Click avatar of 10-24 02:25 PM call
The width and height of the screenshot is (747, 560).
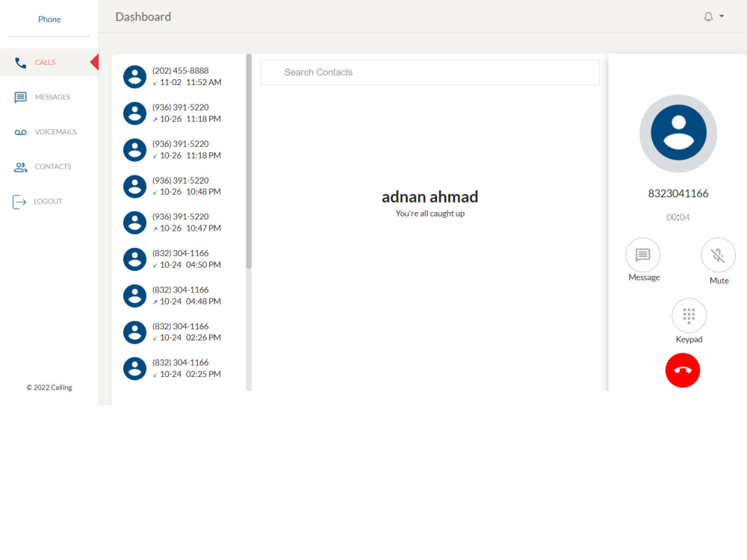(134, 369)
